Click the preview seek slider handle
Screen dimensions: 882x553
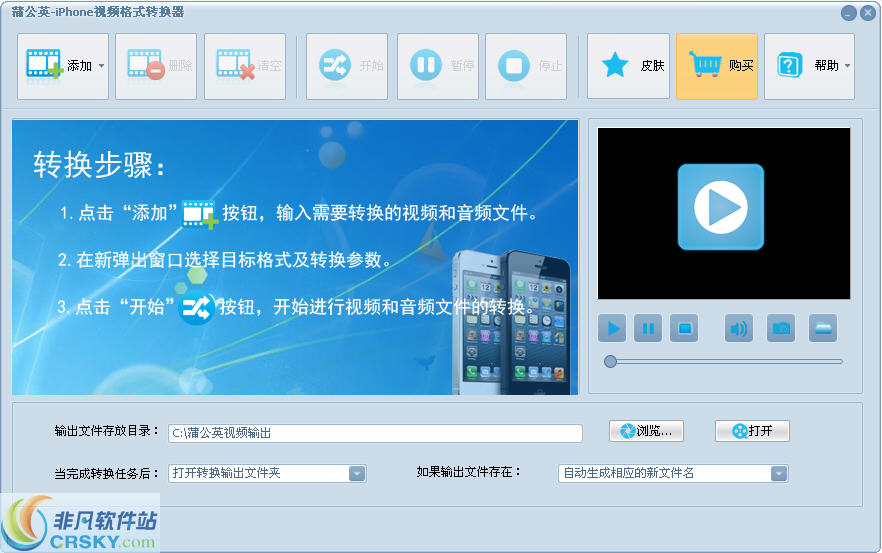610,361
